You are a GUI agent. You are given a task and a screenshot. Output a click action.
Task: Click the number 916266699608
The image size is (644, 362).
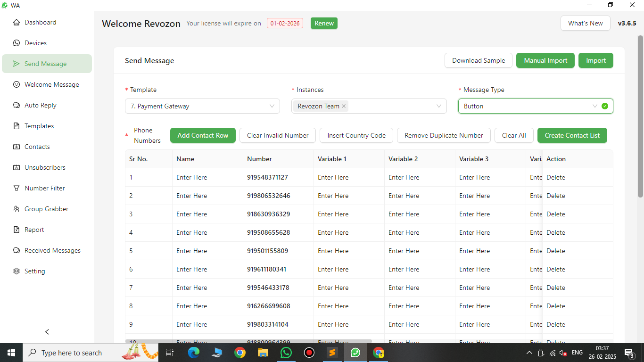(269, 306)
